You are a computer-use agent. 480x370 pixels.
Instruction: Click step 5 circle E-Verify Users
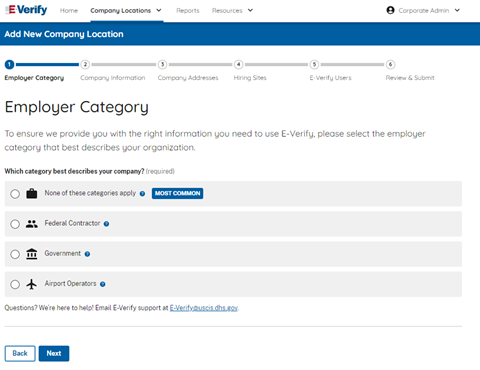point(314,64)
